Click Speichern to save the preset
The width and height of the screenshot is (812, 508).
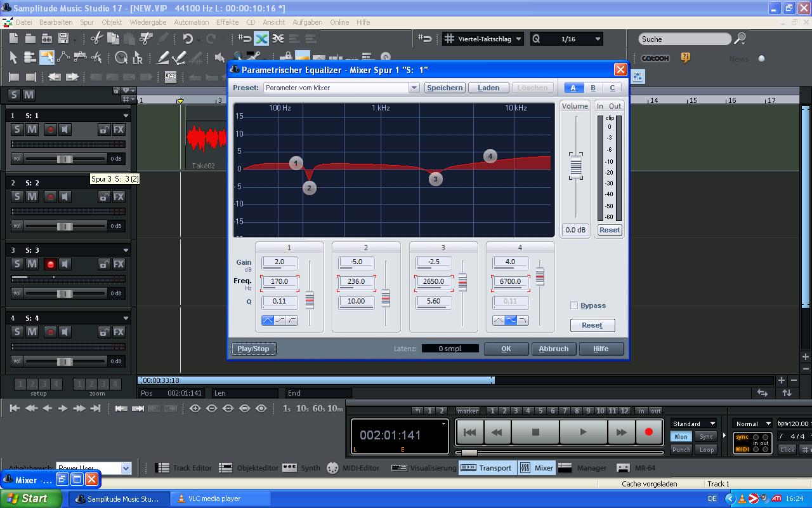pyautogui.click(x=445, y=88)
